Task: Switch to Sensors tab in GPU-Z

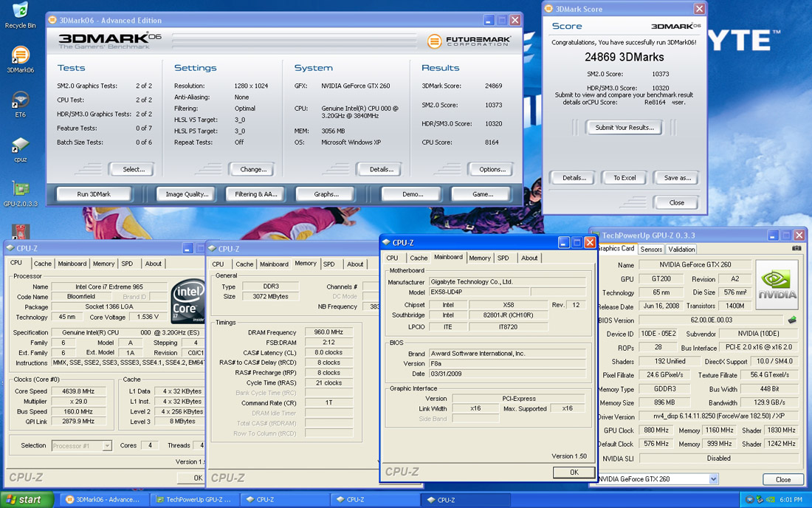Action: [651, 249]
